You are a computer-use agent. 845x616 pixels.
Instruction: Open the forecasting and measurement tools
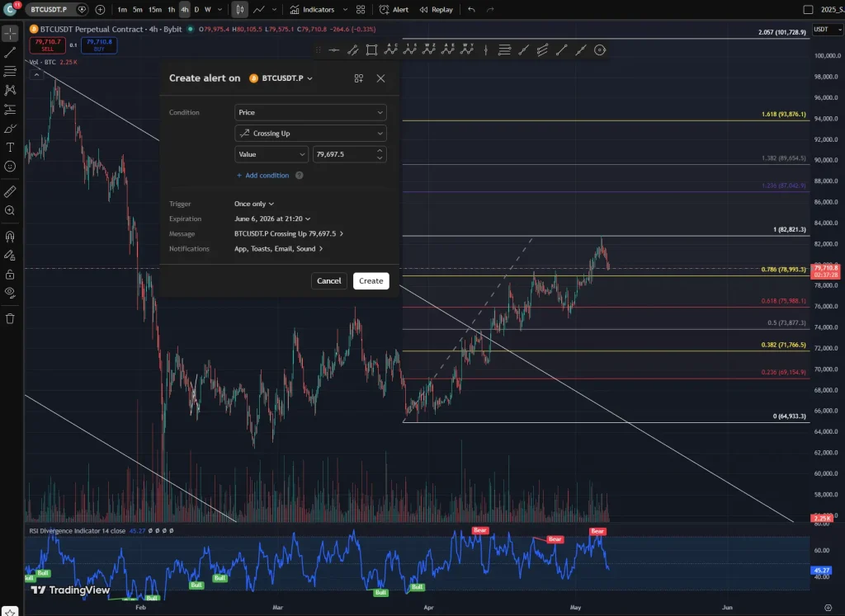pos(10,110)
